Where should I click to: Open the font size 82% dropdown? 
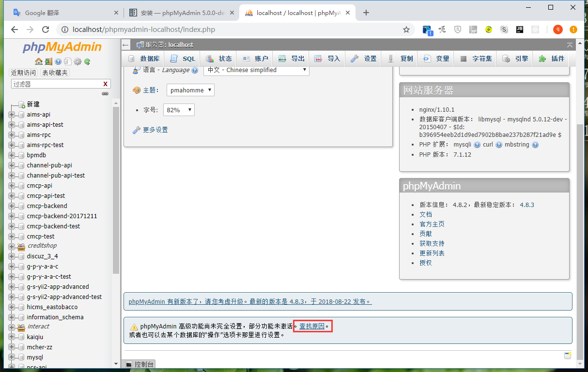[x=179, y=110]
